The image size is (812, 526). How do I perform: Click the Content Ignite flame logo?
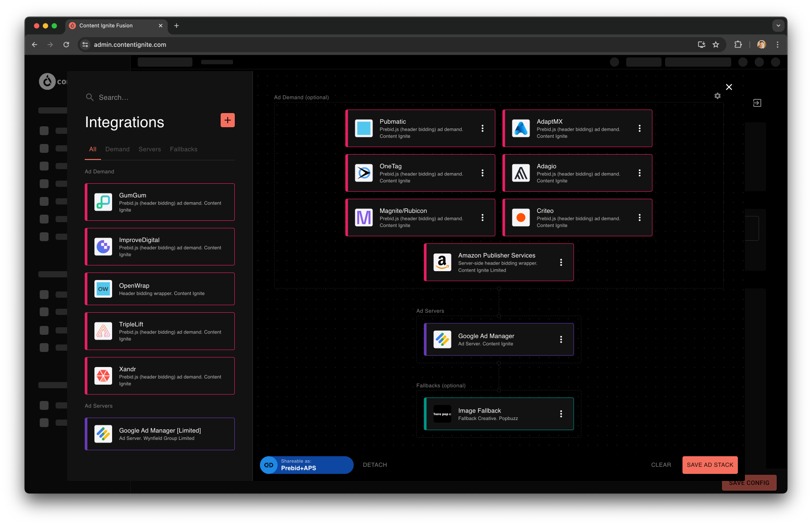click(47, 81)
